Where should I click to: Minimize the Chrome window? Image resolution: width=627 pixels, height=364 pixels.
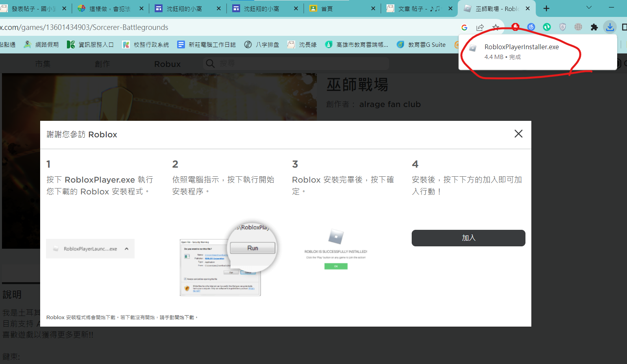click(611, 8)
